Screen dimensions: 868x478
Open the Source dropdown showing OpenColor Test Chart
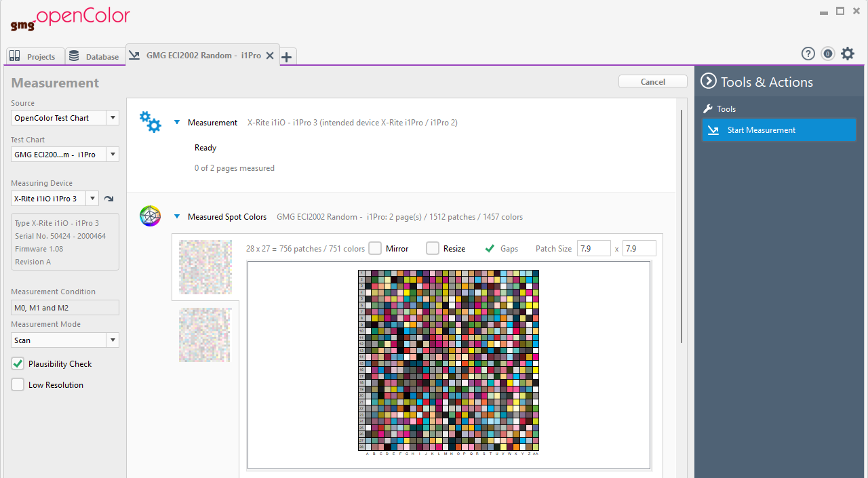click(64, 117)
